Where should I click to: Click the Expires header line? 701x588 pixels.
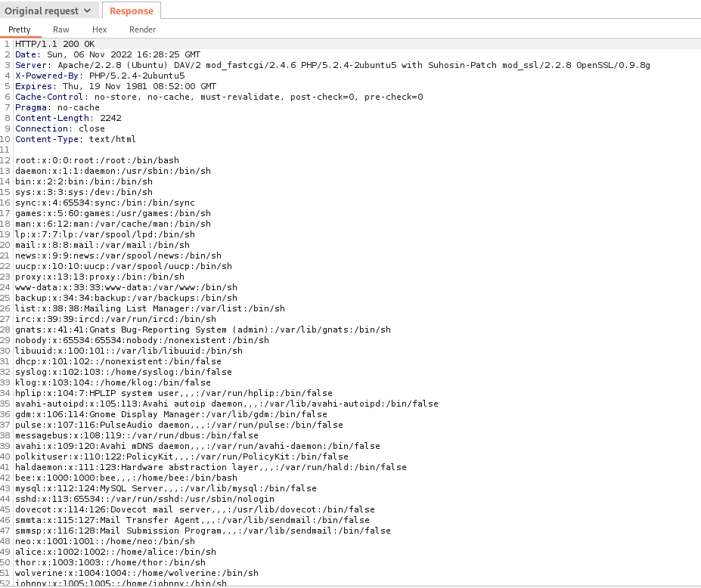116,86
